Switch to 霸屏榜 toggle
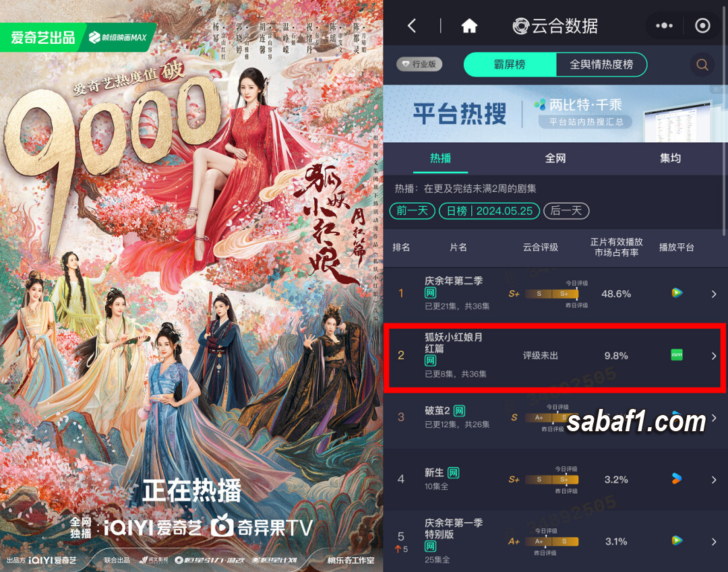 pyautogui.click(x=510, y=65)
